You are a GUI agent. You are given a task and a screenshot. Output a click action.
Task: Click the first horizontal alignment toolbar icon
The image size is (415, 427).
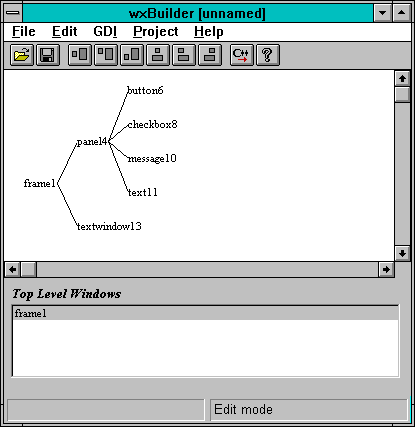[80, 55]
